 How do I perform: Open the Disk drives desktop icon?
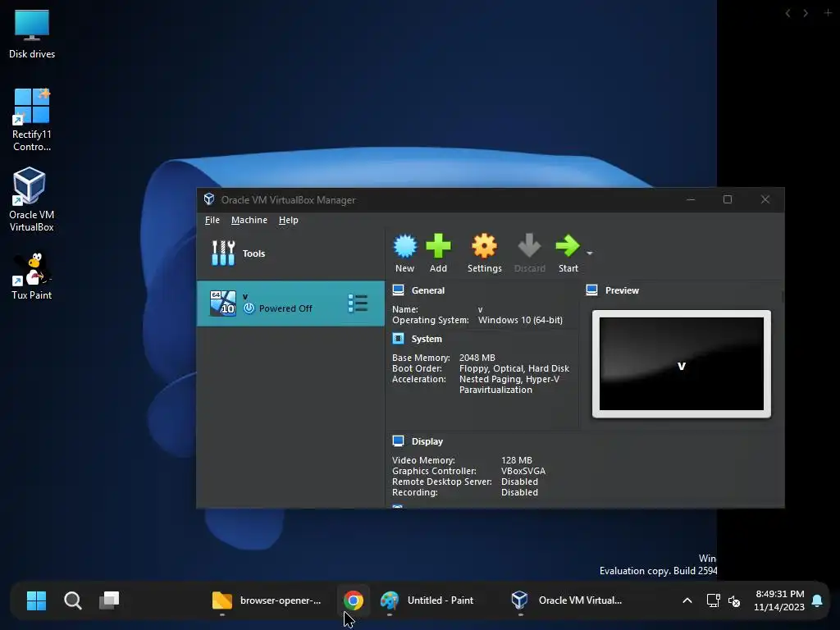tap(32, 34)
